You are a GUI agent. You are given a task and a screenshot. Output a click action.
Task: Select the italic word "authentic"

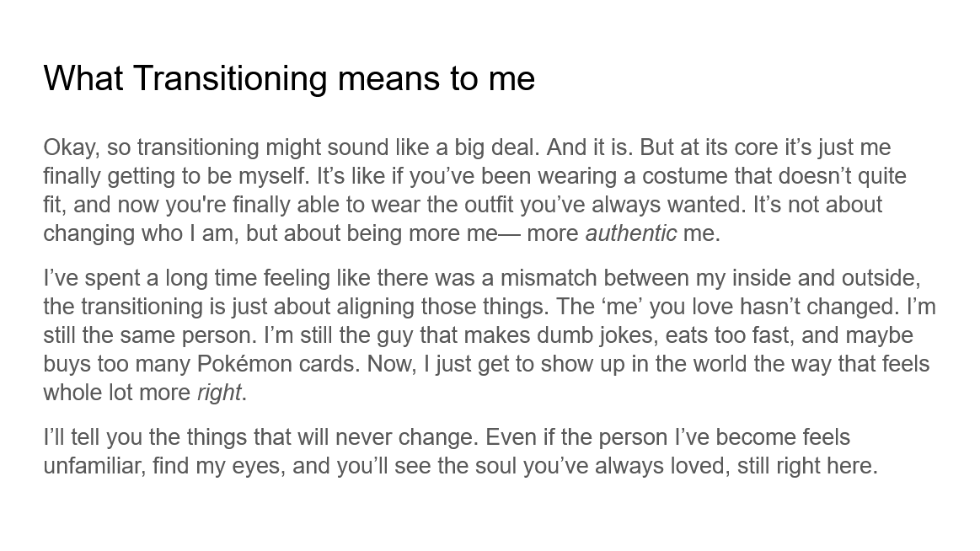(630, 233)
